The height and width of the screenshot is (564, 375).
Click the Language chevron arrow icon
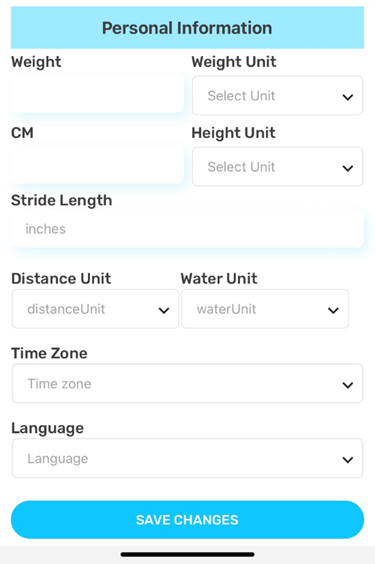coord(348,460)
